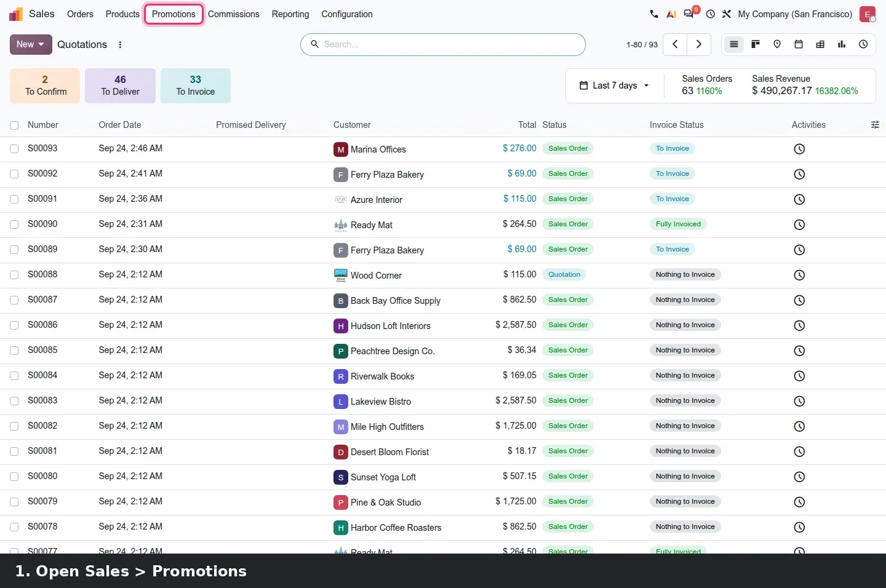Click customer Harbor Coffee Roasters
The height and width of the screenshot is (588, 886).
[x=396, y=528]
